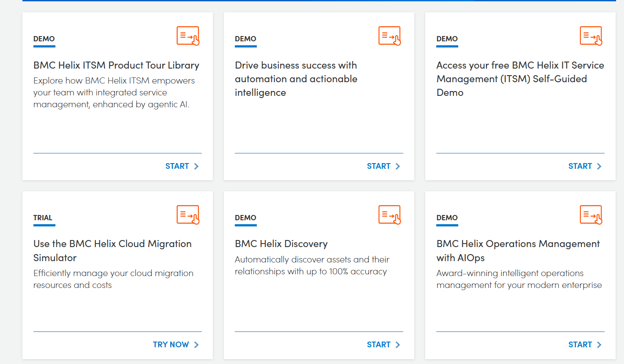The image size is (624, 364).
Task: Click the demo icon on Operations Management with AIOps card
Action: [x=591, y=215]
